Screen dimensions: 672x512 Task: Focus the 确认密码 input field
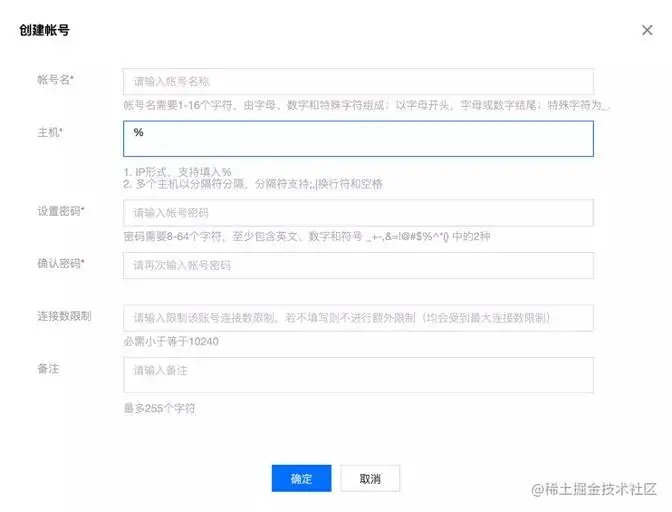(x=358, y=266)
